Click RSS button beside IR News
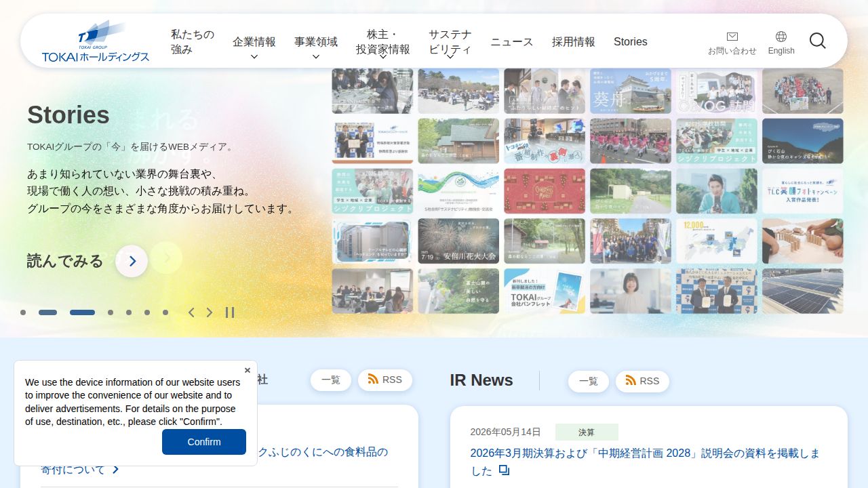Screen dimensions: 868x488 click(x=642, y=381)
